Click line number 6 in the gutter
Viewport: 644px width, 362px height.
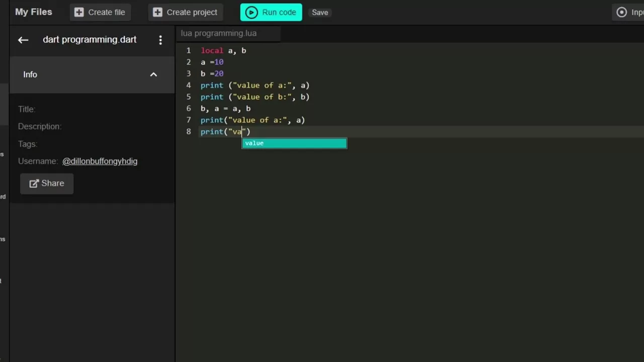click(x=189, y=109)
